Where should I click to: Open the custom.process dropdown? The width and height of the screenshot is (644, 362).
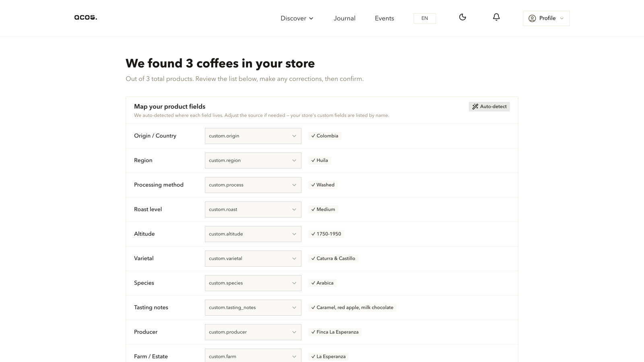253,185
